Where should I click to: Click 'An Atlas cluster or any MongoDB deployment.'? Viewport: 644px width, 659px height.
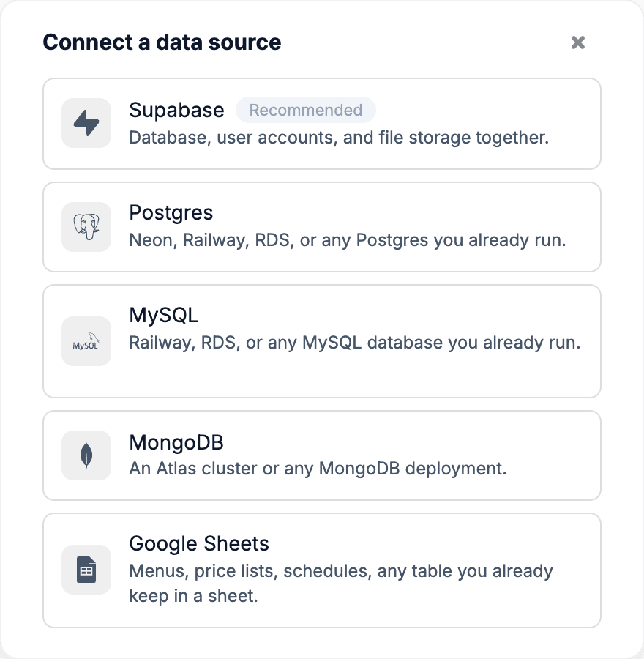pyautogui.click(x=318, y=469)
